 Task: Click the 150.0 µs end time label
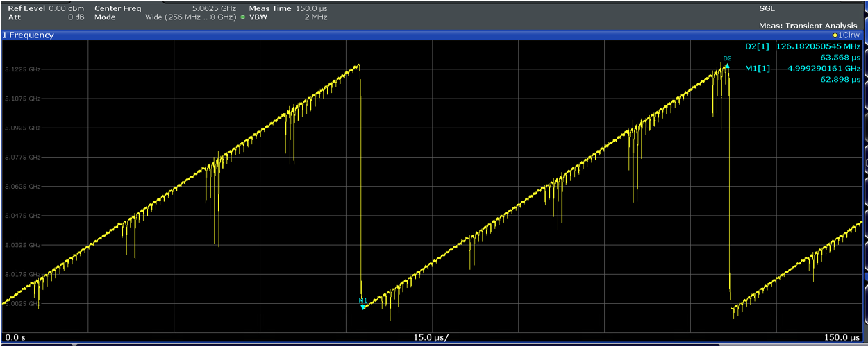[842, 338]
